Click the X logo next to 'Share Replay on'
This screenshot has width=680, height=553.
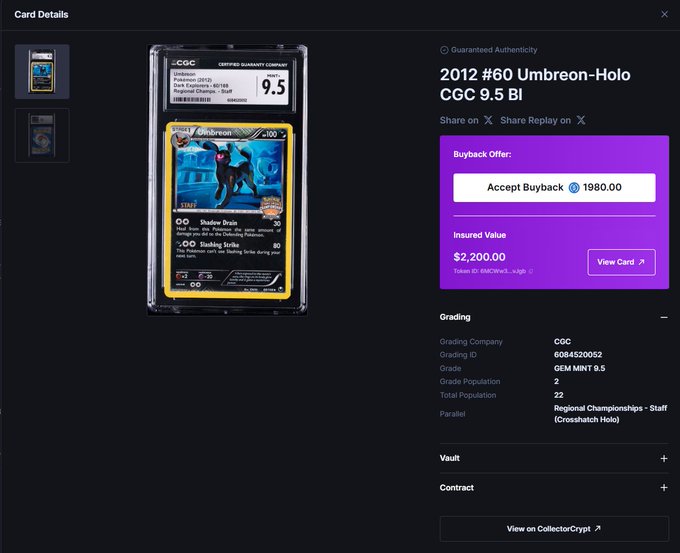tap(581, 120)
